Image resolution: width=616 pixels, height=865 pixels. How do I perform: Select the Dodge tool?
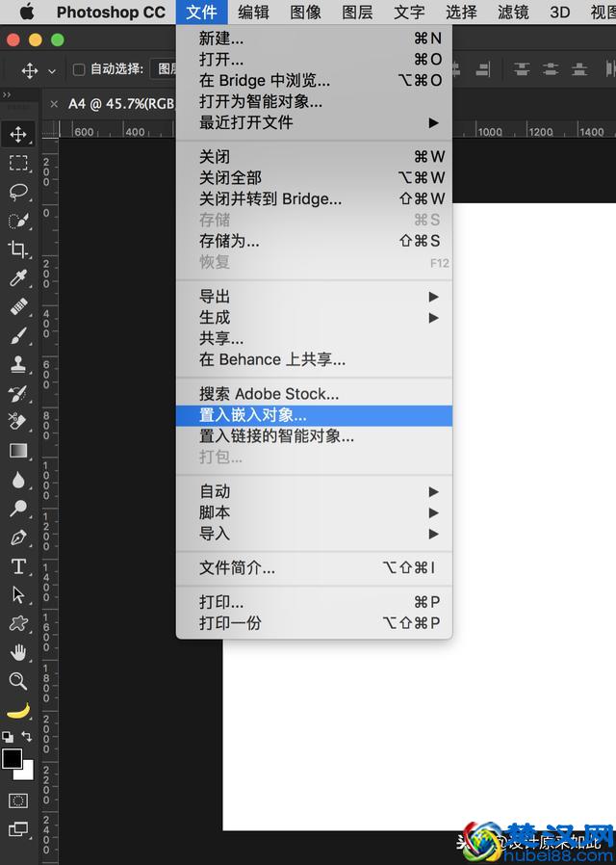(x=18, y=508)
